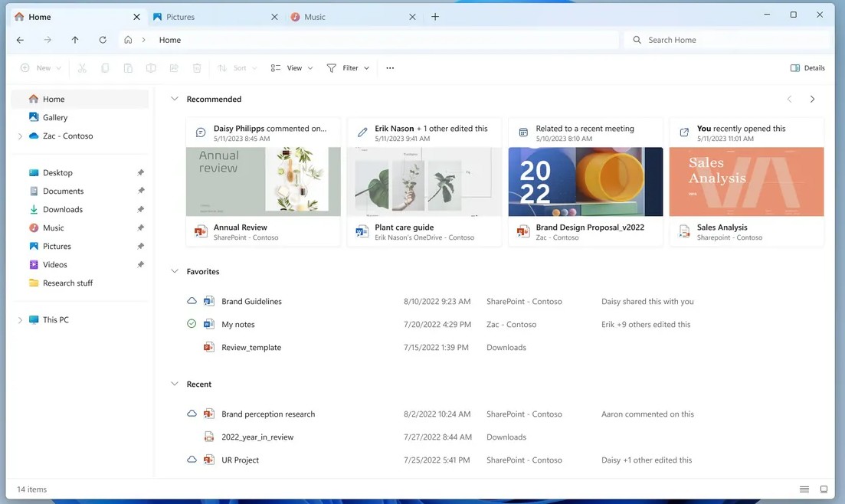
Task: Switch to list details view in status bar
Action: [x=804, y=489]
